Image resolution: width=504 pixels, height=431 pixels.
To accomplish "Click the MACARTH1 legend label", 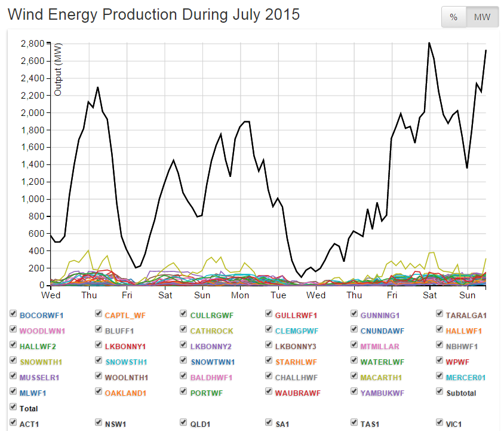I will tap(381, 377).
